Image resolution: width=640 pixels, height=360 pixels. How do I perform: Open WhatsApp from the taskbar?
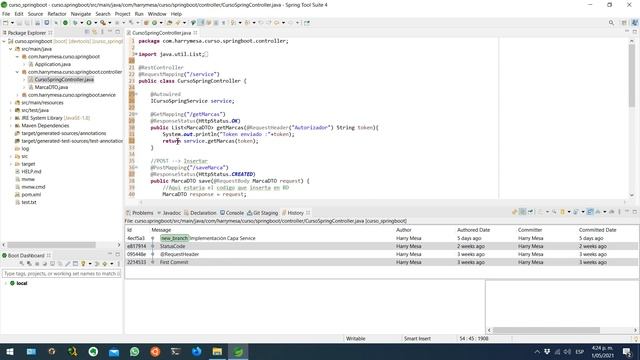click(x=135, y=352)
